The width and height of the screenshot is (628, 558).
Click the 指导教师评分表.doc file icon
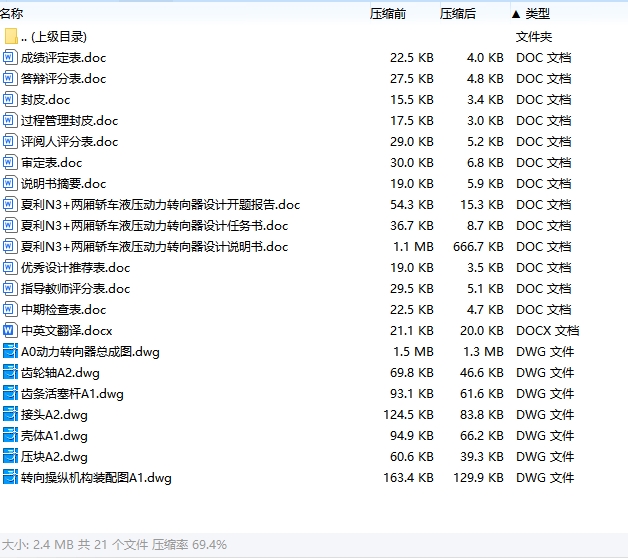pos(10,288)
